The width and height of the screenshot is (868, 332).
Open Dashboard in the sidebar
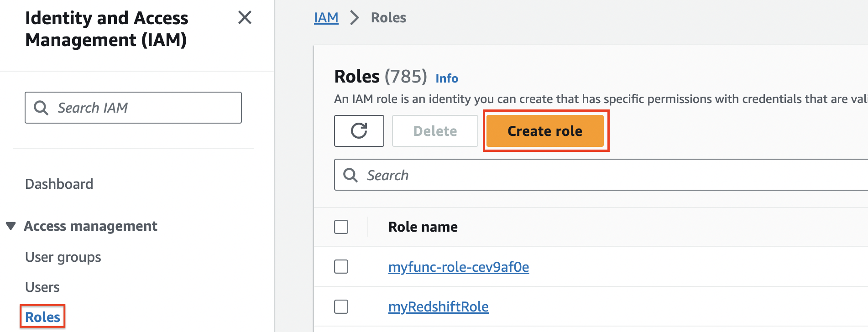[x=59, y=184]
